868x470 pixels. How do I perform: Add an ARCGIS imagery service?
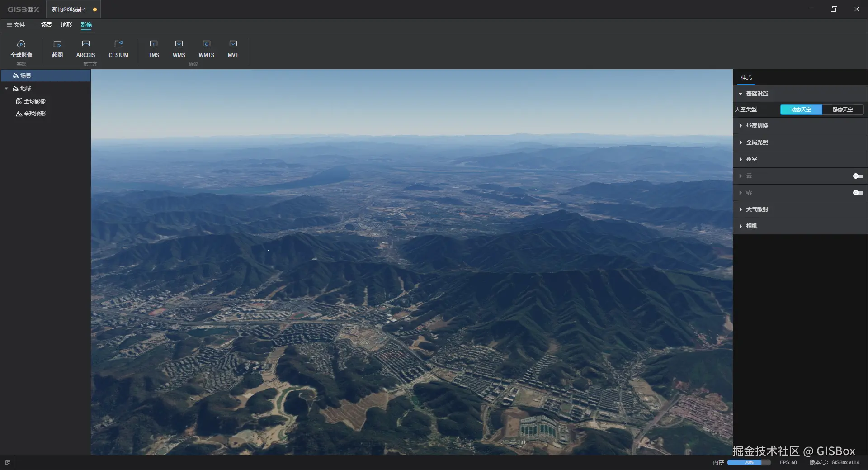[x=85, y=49]
